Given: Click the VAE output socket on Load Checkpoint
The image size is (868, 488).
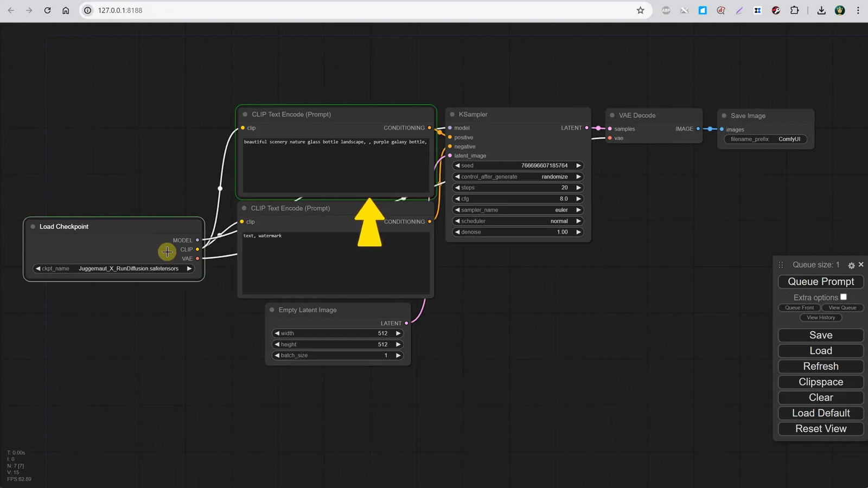Looking at the screenshot, I should click(x=197, y=259).
